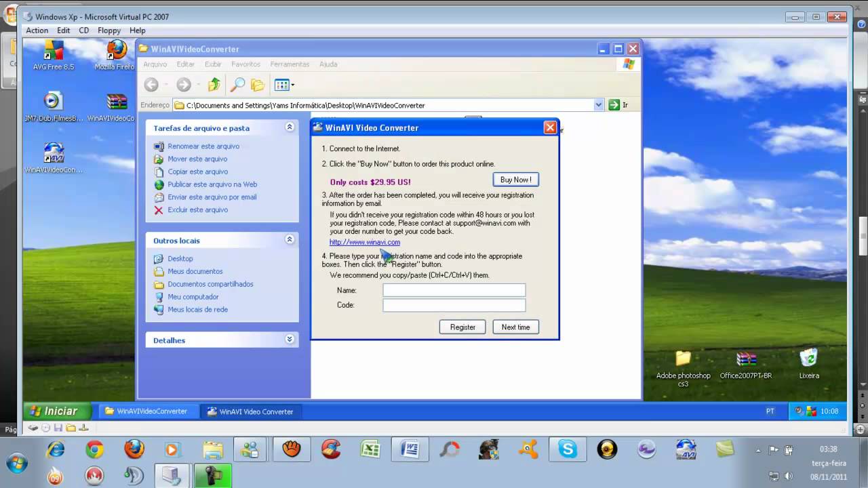
Task: Open the Virtual PC CD menu
Action: (84, 30)
